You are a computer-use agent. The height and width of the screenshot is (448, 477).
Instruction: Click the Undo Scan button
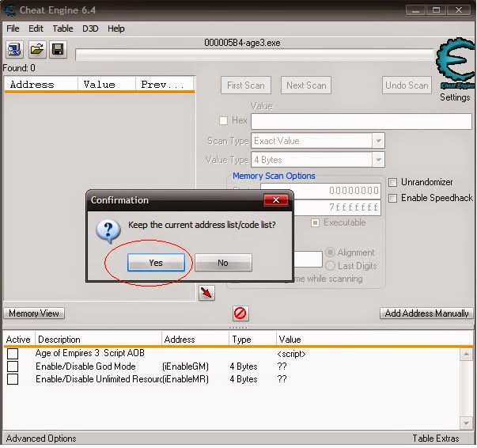407,85
